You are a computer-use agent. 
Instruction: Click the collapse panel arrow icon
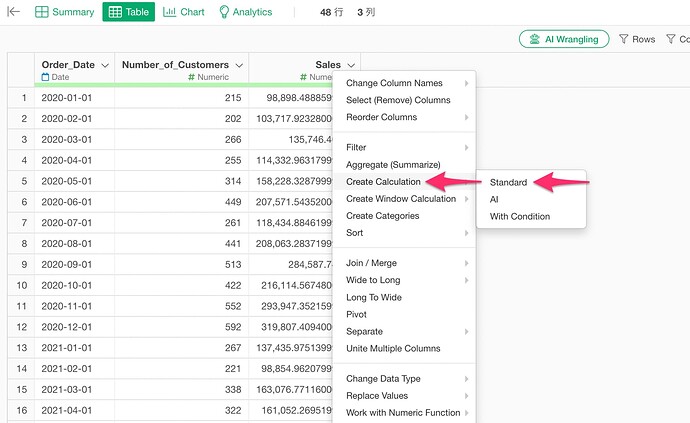pos(14,12)
